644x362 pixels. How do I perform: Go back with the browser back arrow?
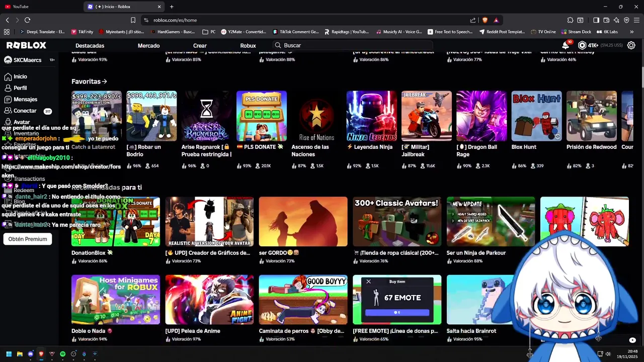[8, 20]
